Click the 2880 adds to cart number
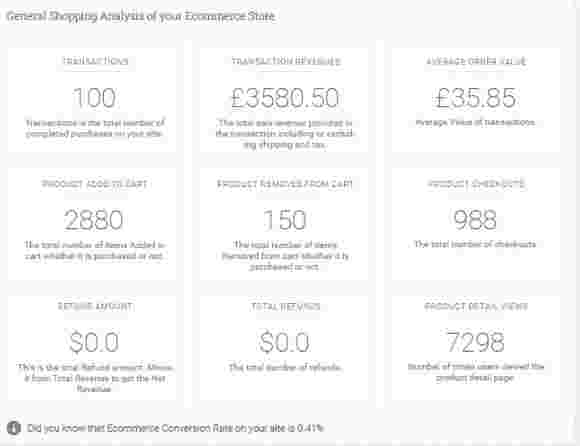This screenshot has width=580, height=446. point(93,220)
